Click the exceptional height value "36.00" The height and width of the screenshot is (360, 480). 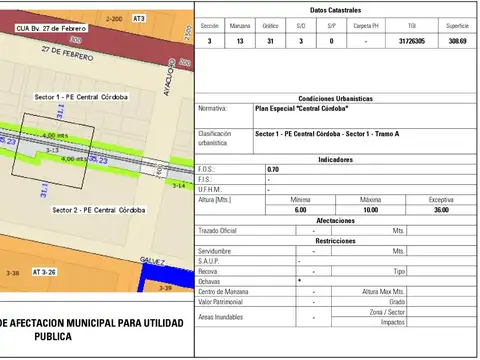(441, 210)
